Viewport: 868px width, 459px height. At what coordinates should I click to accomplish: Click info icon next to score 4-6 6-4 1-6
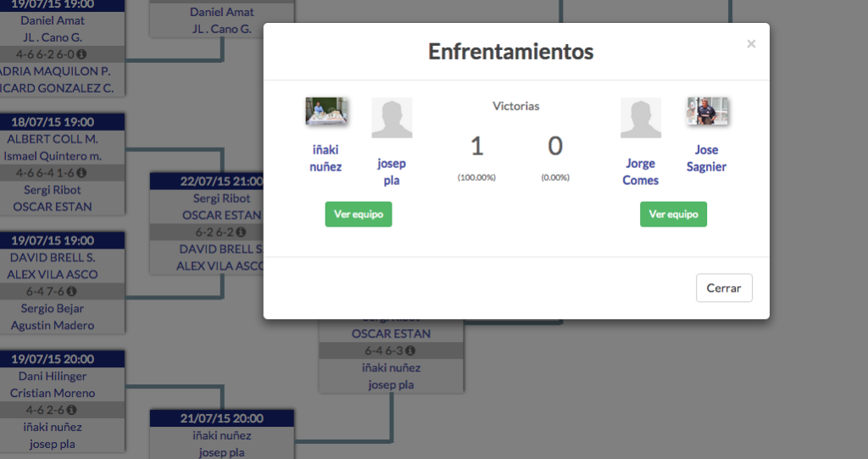[x=81, y=173]
